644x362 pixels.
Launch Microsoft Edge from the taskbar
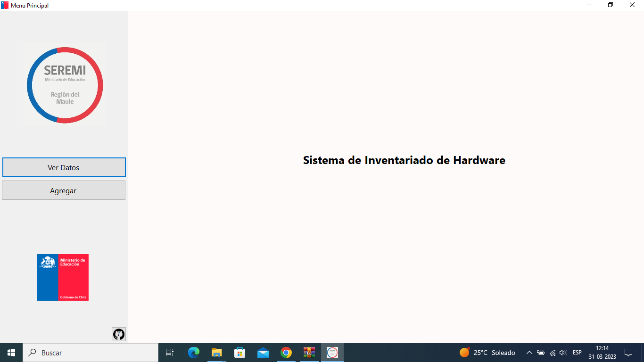pyautogui.click(x=193, y=352)
